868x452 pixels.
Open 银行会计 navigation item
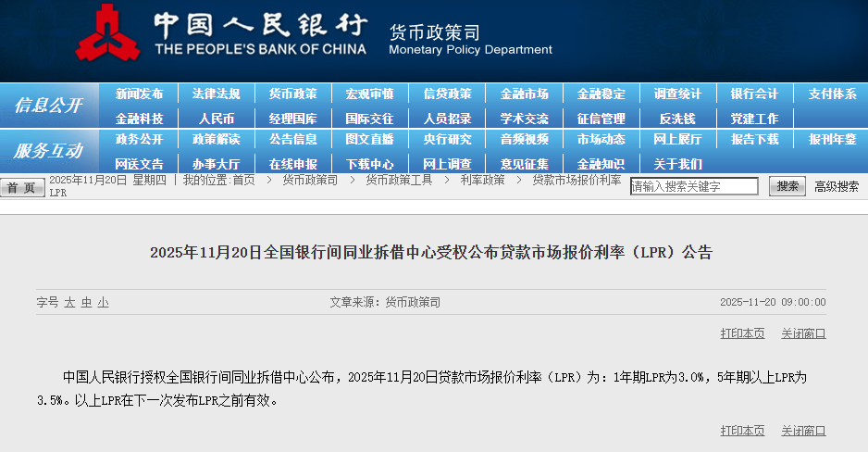click(754, 94)
